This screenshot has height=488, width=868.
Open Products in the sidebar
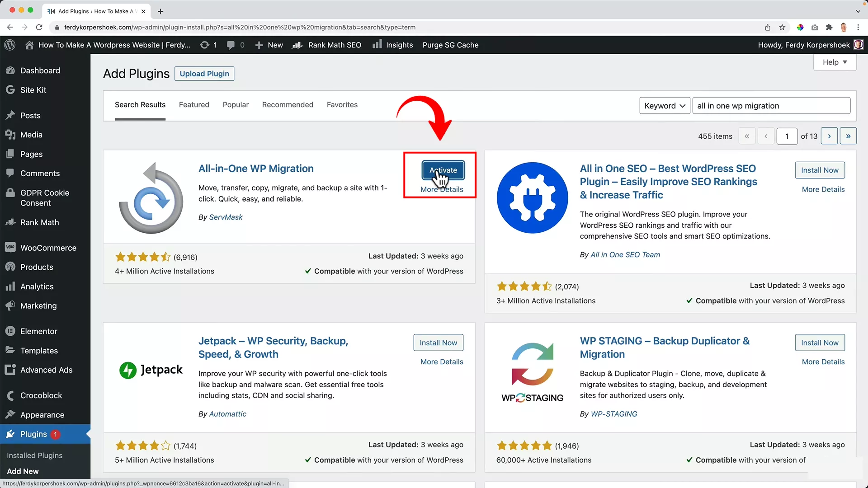[x=37, y=267]
